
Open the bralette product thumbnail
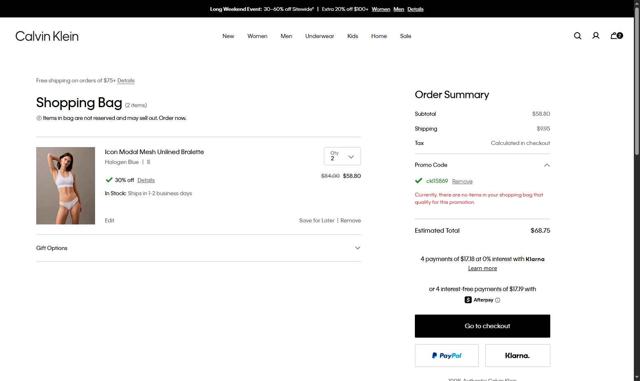tap(65, 185)
